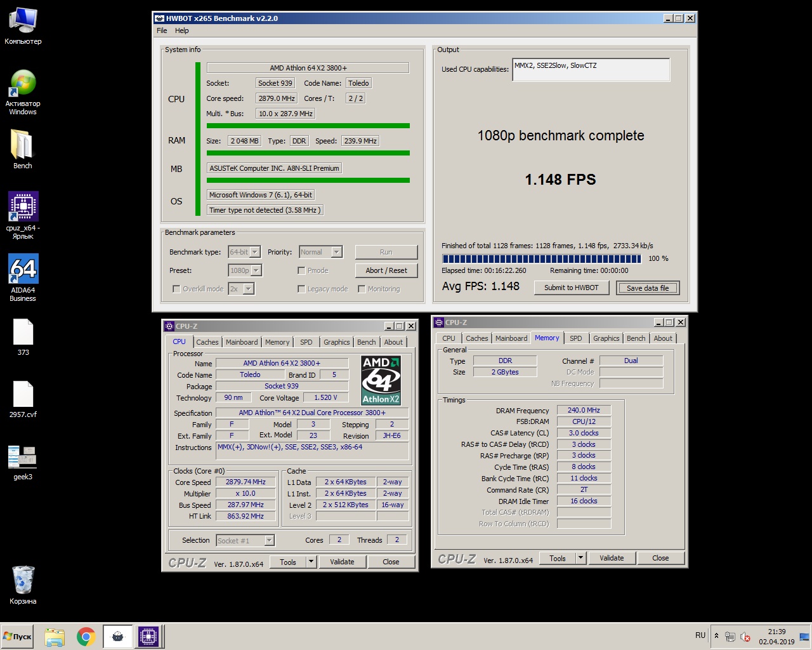
Task: Open the Preset 1080p dropdown
Action: 256,270
